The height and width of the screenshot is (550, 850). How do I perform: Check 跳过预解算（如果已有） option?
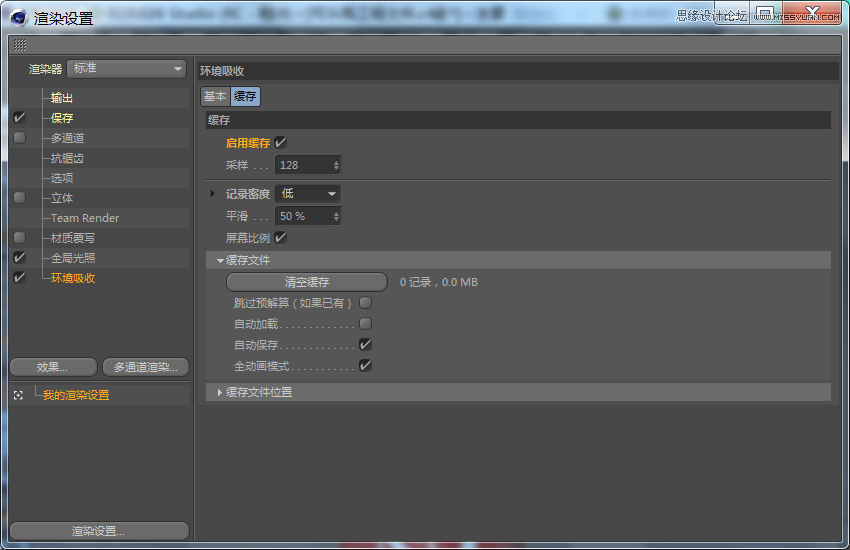click(x=365, y=302)
